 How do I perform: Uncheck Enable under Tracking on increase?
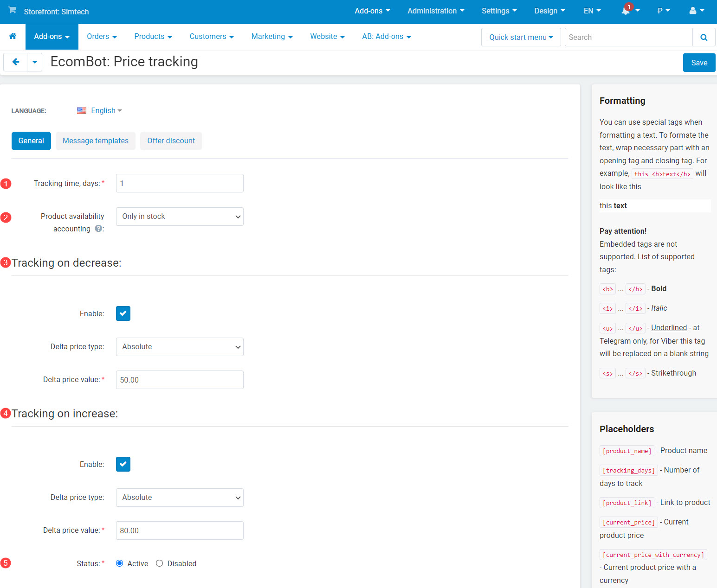pos(123,464)
